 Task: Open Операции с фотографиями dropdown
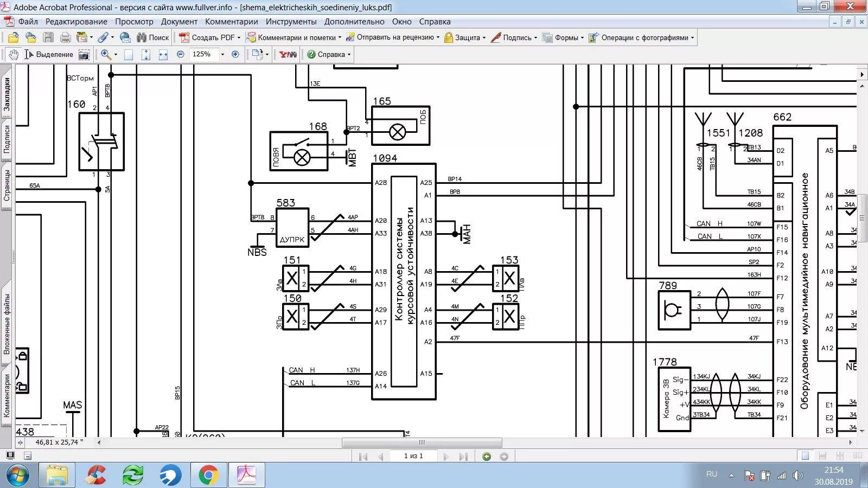pyautogui.click(x=641, y=37)
